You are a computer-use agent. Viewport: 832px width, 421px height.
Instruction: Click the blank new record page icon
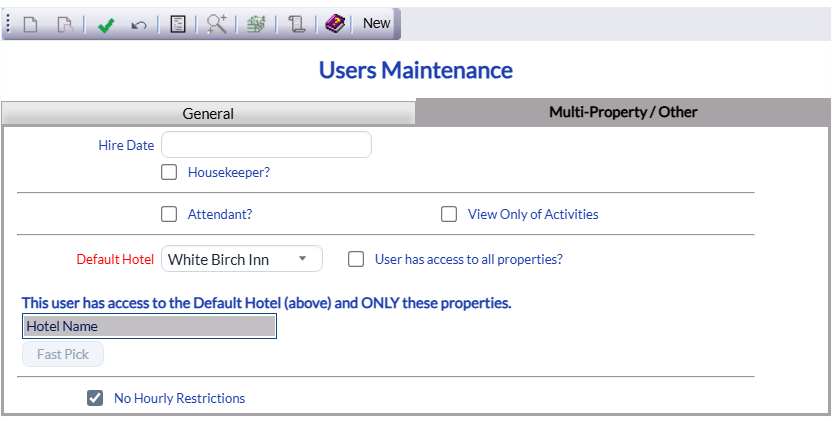pyautogui.click(x=31, y=24)
